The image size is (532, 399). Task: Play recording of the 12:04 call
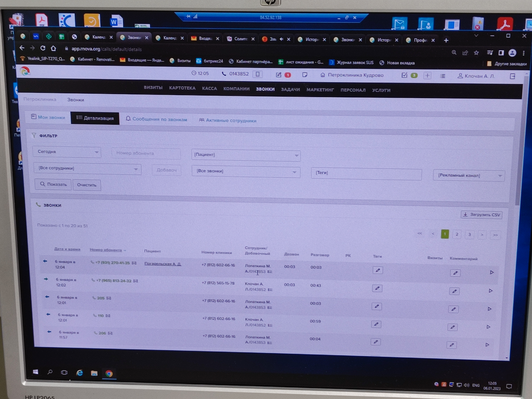point(492,272)
